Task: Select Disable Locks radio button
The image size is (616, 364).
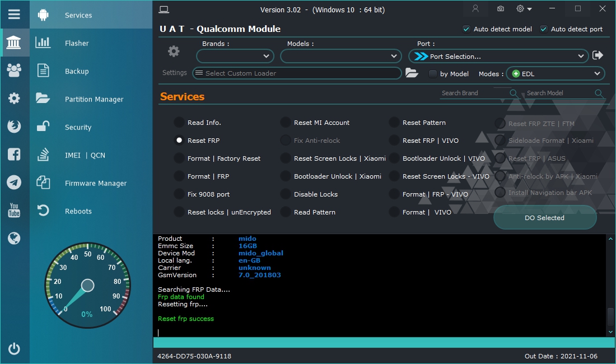Action: click(285, 194)
